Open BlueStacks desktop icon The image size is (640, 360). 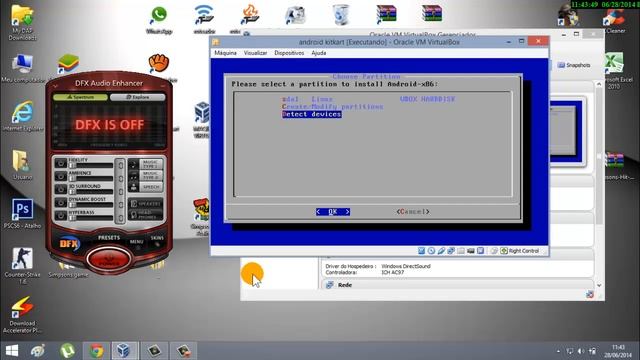[69, 64]
